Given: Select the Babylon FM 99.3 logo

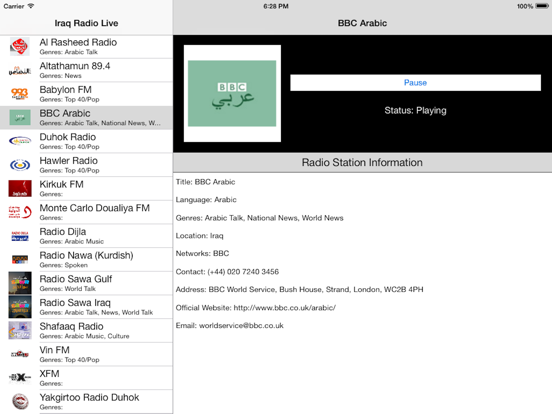Looking at the screenshot, I should [20, 94].
